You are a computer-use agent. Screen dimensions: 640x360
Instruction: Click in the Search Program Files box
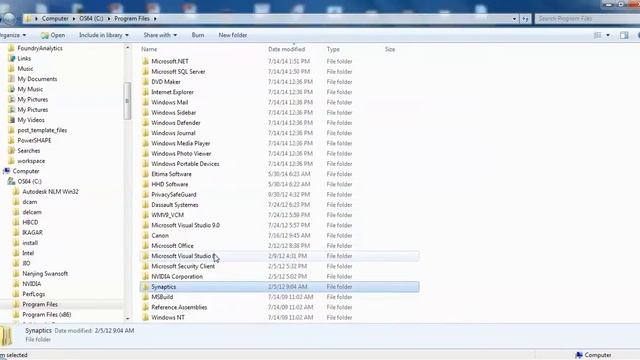(588, 19)
